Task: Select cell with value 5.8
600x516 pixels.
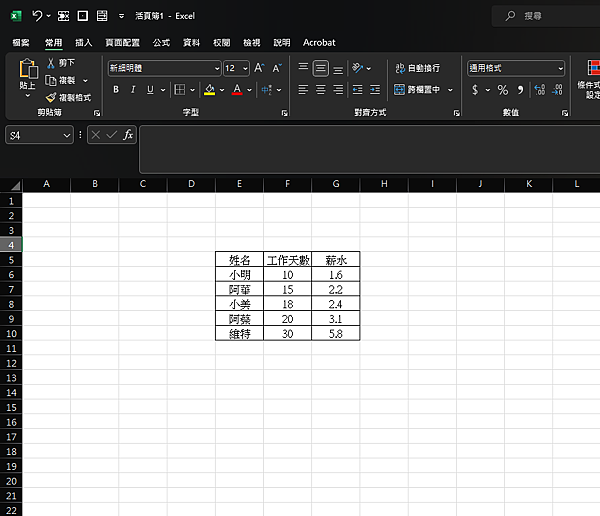Action: click(336, 333)
